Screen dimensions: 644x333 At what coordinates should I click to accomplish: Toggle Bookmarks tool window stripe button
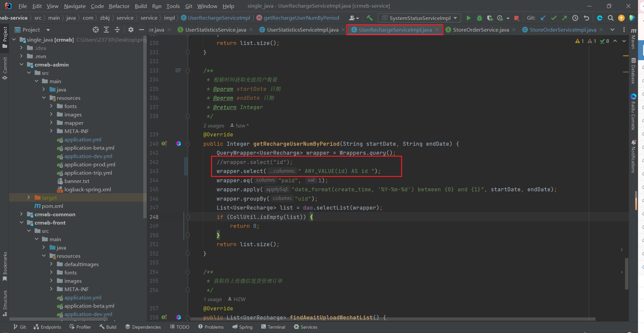(x=5, y=266)
